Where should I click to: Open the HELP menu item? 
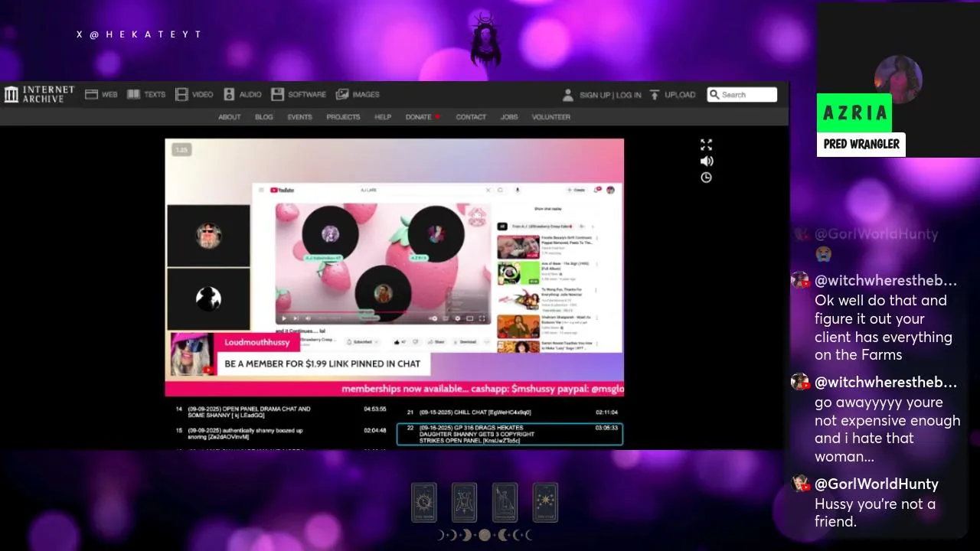point(383,117)
